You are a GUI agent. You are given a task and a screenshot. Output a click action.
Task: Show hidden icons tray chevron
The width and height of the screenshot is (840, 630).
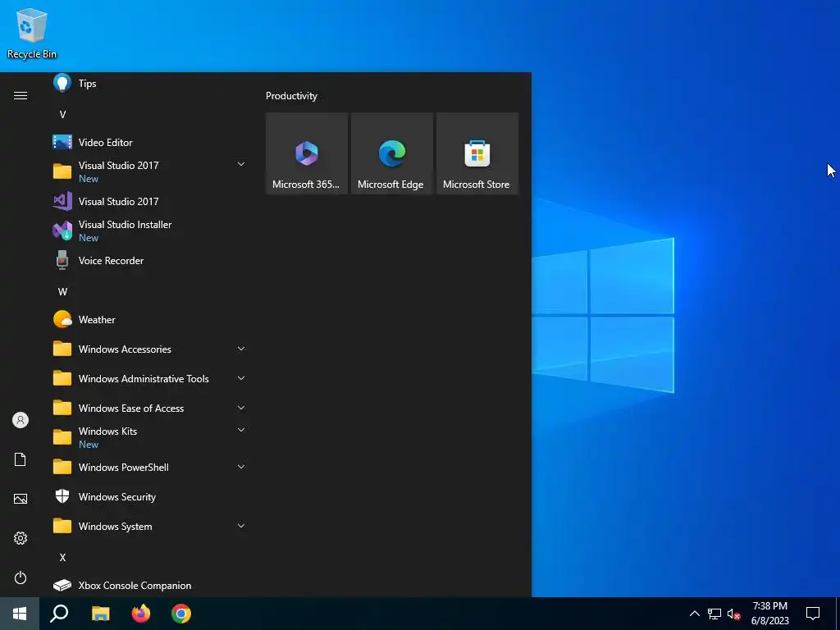[x=694, y=614]
